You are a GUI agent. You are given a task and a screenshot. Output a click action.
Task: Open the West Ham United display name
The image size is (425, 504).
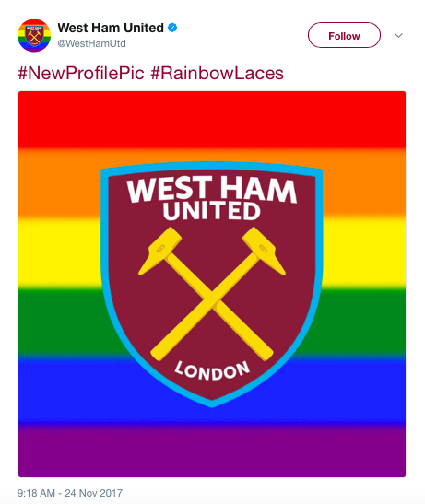[x=111, y=28]
